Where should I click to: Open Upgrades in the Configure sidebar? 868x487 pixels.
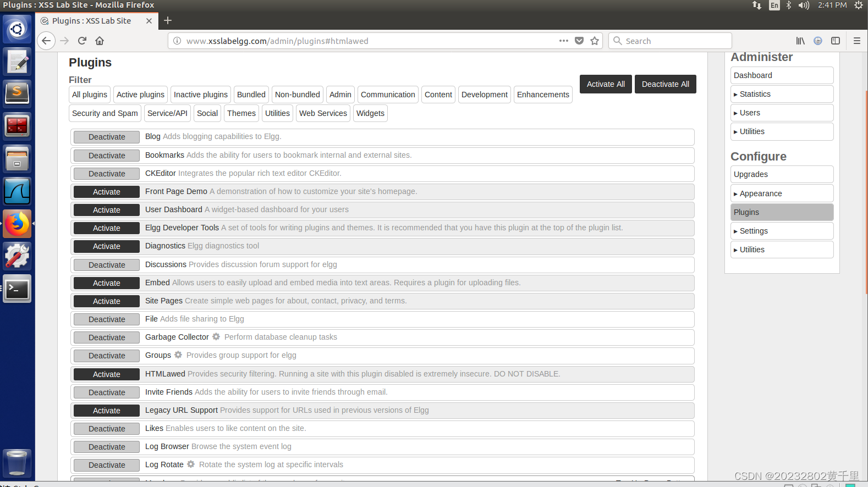point(782,174)
